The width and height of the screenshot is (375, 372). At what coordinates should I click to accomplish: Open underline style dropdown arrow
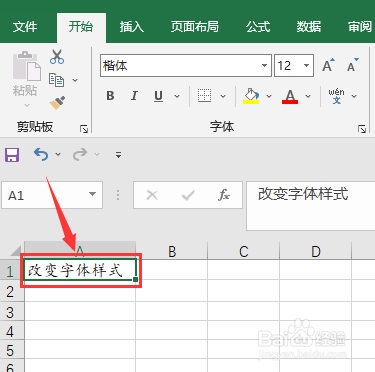coord(177,96)
